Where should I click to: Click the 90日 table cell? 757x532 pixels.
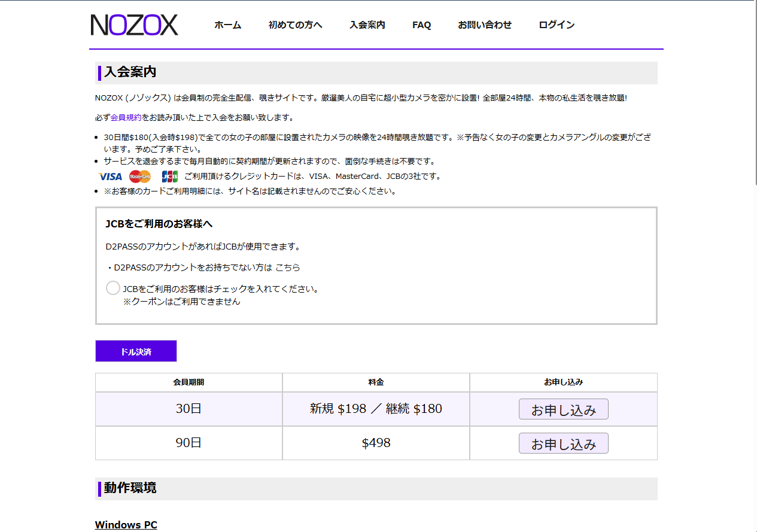[189, 443]
